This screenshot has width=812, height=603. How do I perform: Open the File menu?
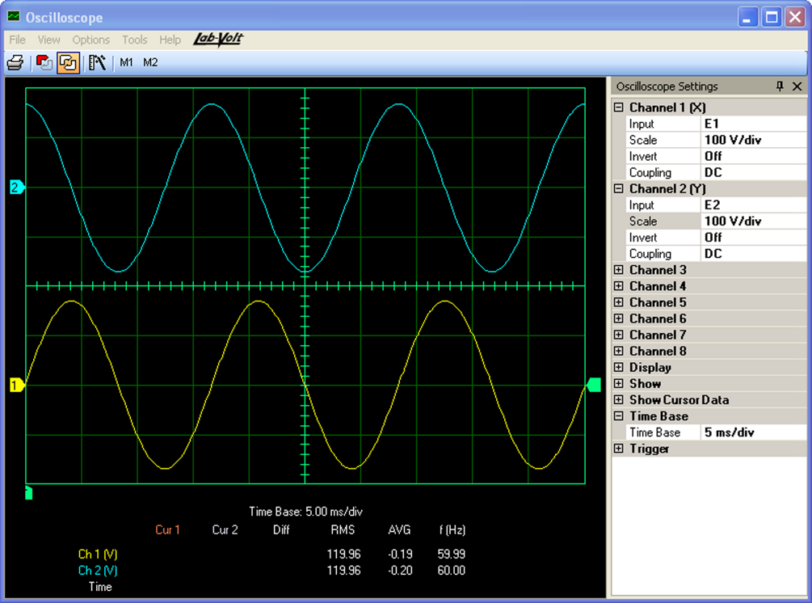pos(17,40)
